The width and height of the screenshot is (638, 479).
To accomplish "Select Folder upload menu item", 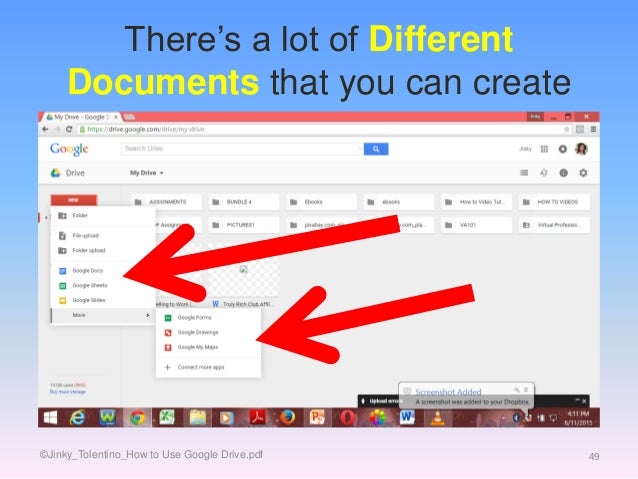I will click(x=103, y=251).
